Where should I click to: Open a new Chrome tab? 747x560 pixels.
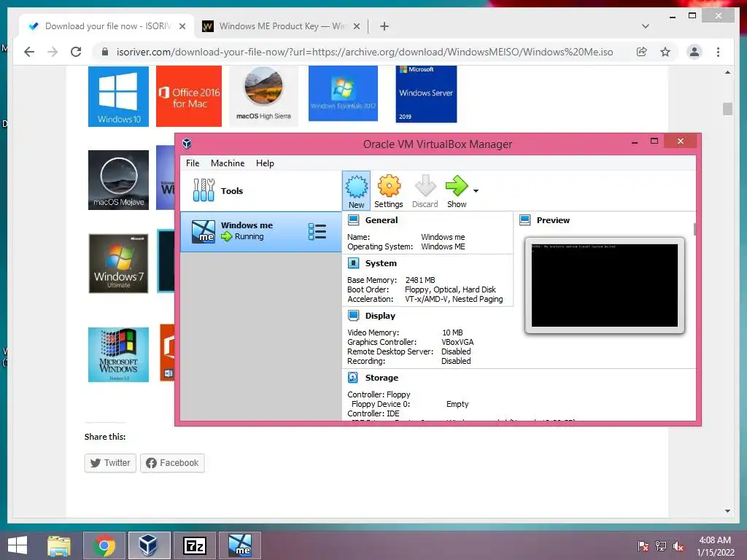(x=384, y=26)
